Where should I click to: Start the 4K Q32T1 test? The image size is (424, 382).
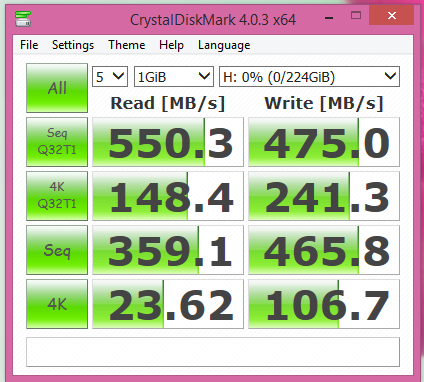click(x=57, y=196)
